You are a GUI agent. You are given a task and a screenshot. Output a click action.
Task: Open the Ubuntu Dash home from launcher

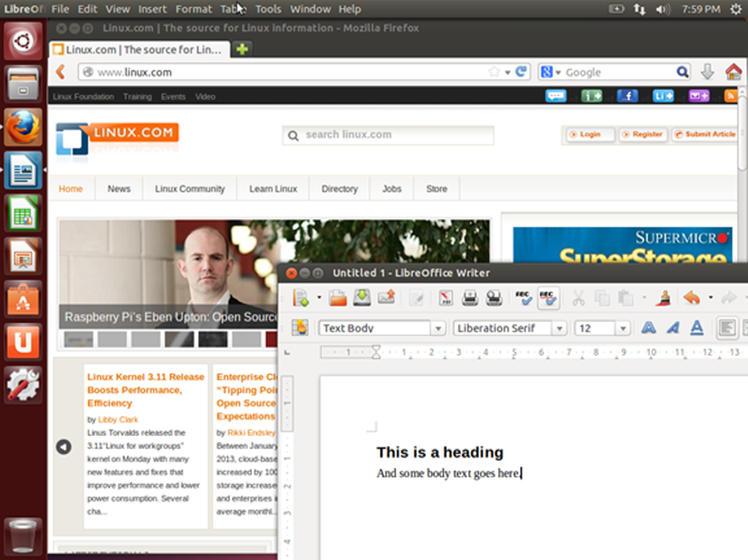click(x=23, y=41)
